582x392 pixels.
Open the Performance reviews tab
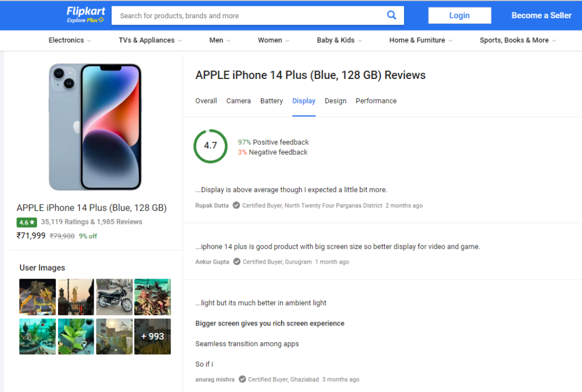tap(376, 101)
